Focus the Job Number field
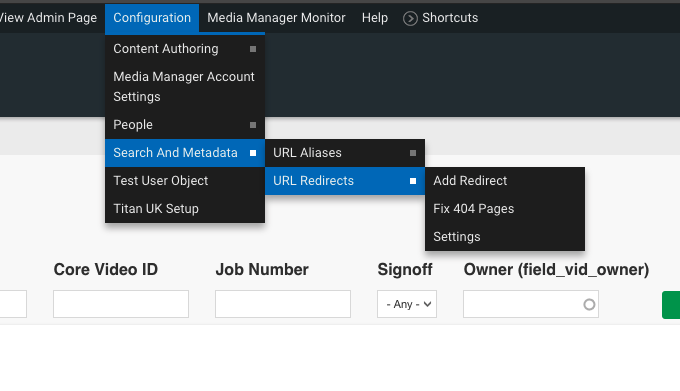 coord(283,304)
